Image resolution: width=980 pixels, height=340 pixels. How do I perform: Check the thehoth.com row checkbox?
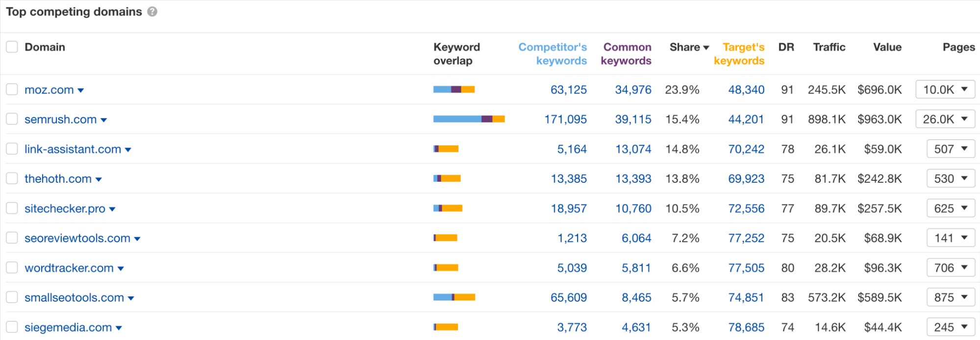coord(12,178)
